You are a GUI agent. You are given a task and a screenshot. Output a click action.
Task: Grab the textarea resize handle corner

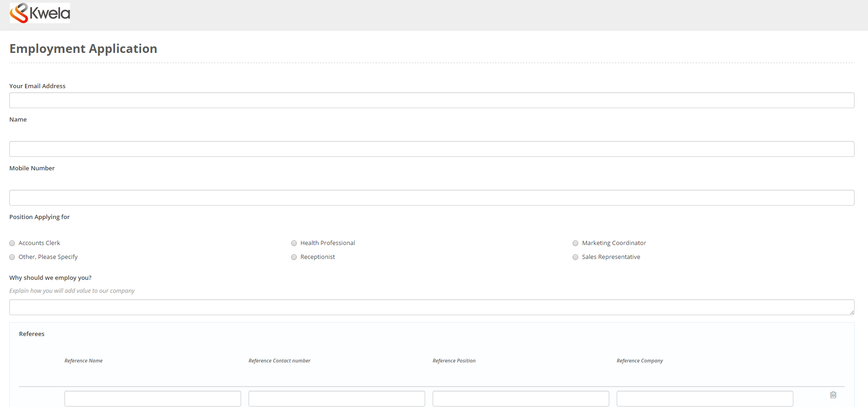(852, 312)
